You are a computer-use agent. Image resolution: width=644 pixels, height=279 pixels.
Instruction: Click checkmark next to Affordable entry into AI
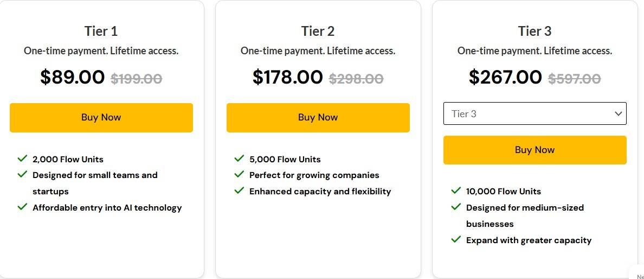(22, 207)
